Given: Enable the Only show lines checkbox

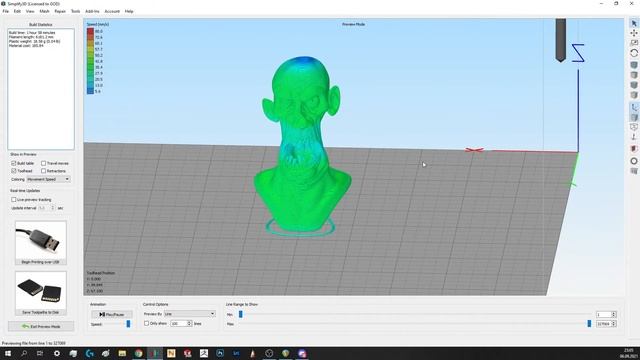Looking at the screenshot, I should [146, 323].
